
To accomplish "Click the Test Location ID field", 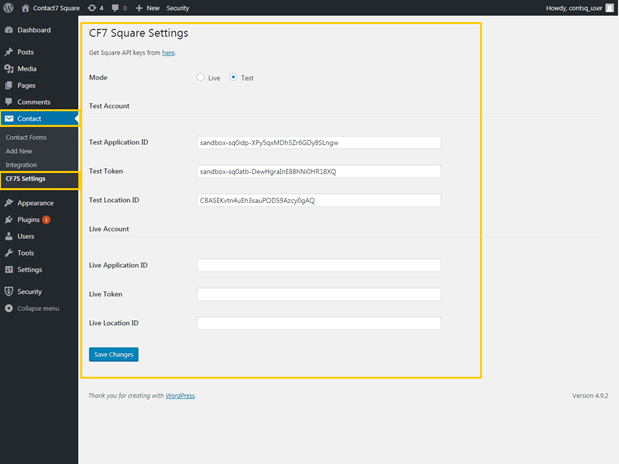I will [x=319, y=200].
